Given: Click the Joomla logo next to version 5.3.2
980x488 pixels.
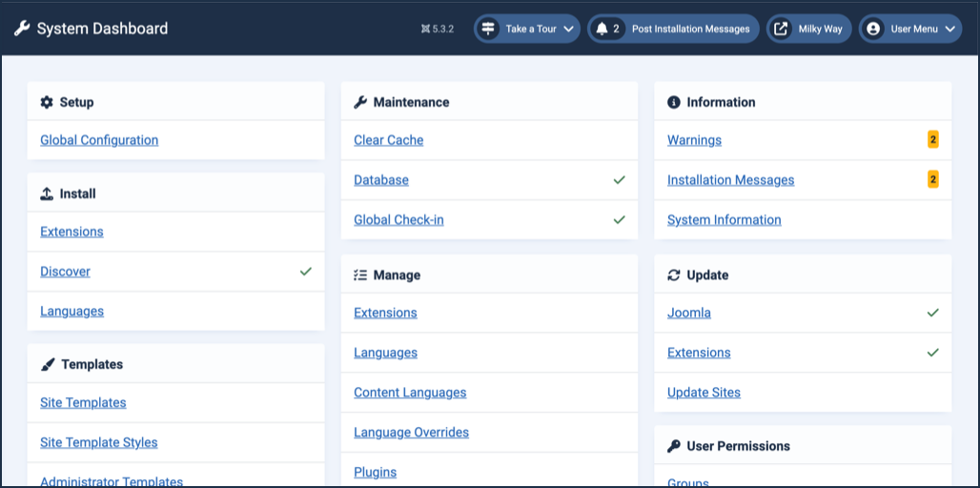Looking at the screenshot, I should (425, 29).
